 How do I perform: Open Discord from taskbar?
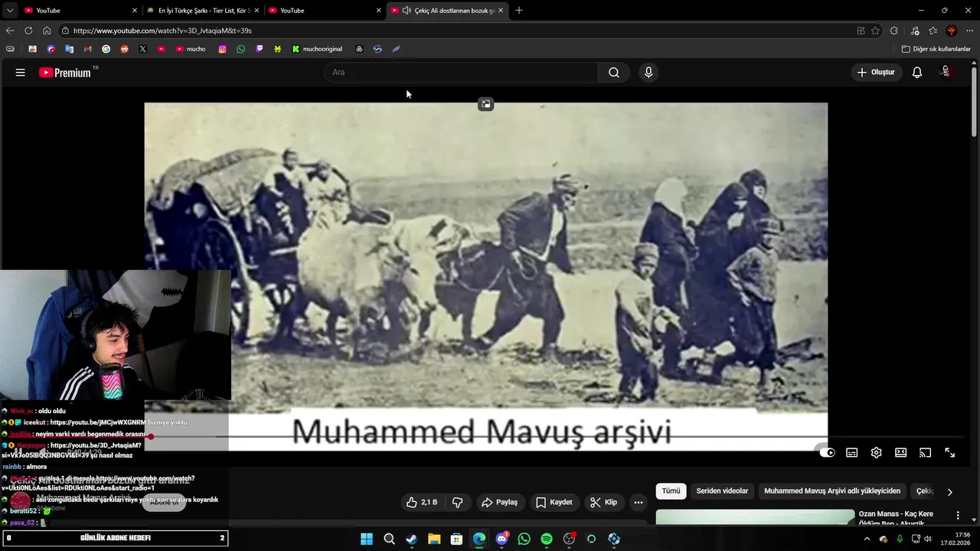click(x=502, y=539)
